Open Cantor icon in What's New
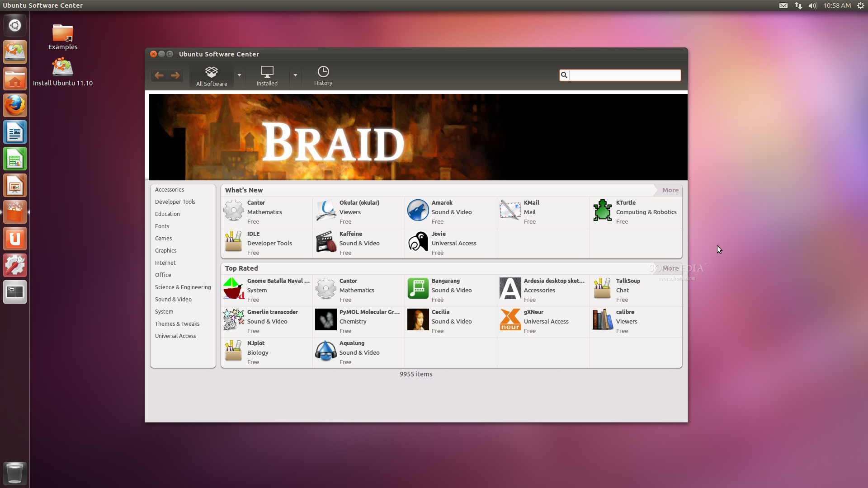 234,211
